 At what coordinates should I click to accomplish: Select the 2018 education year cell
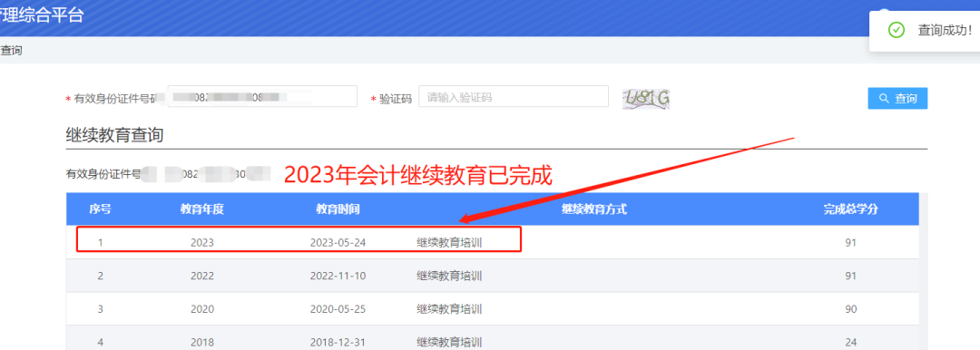tap(201, 343)
